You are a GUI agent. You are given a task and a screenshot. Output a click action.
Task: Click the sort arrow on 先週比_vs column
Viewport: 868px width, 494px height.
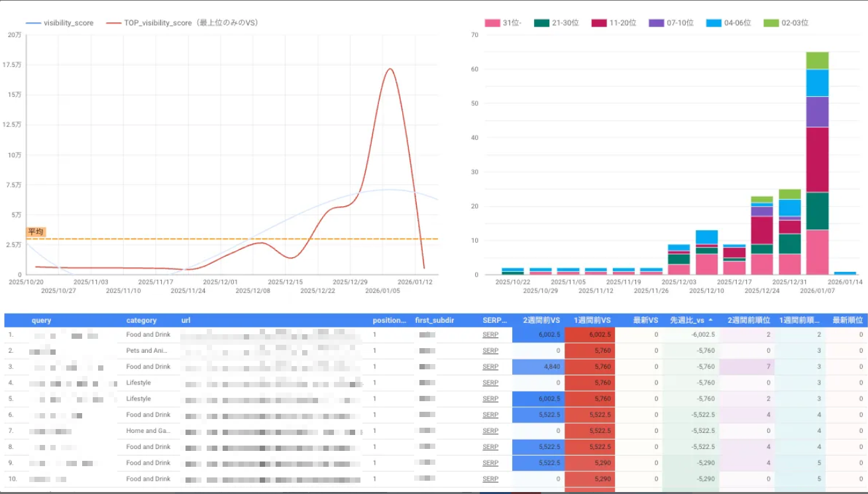coord(711,320)
